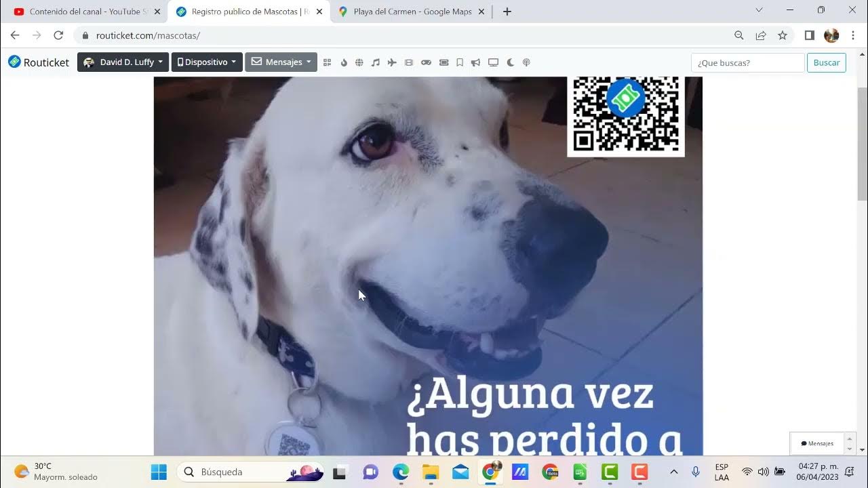Open the Mail app on taskbar
The height and width of the screenshot is (488, 868).
coord(460,472)
